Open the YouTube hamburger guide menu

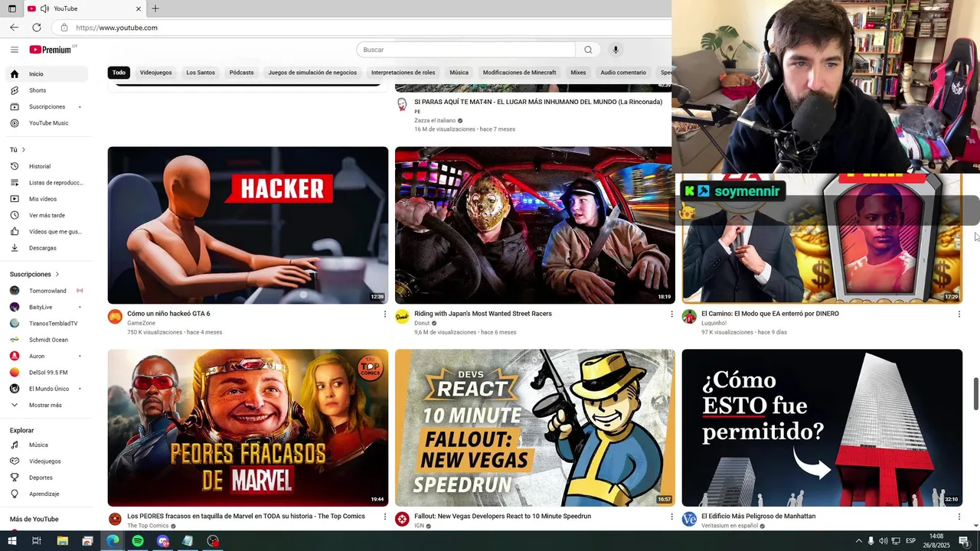14,50
